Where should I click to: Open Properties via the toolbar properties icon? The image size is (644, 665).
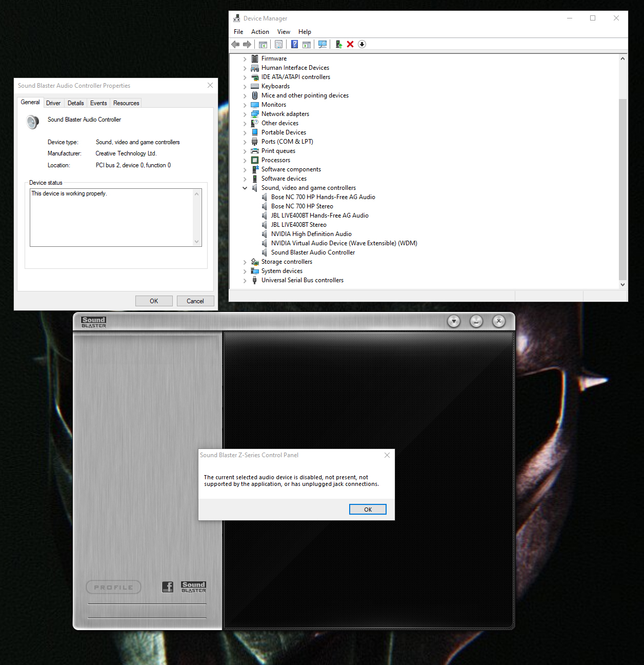(x=278, y=44)
